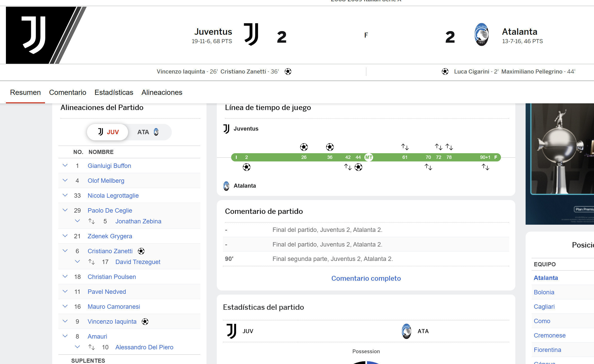Click Atalanta substitution arrows at minute 90+1
This screenshot has height=364, width=594.
[x=485, y=167]
